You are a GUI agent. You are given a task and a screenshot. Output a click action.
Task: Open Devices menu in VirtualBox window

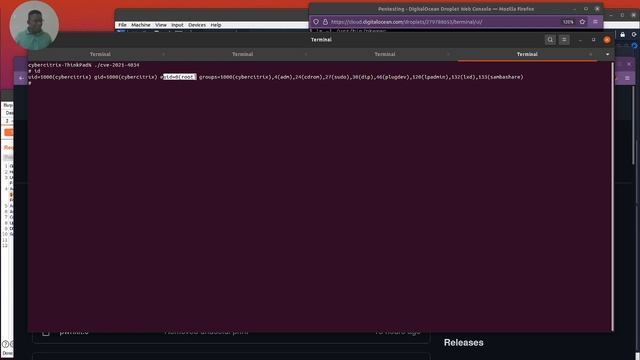197,25
